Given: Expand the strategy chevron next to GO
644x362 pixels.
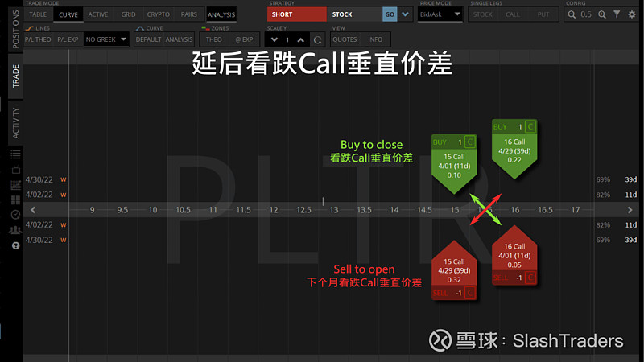Looking at the screenshot, I should [x=406, y=14].
